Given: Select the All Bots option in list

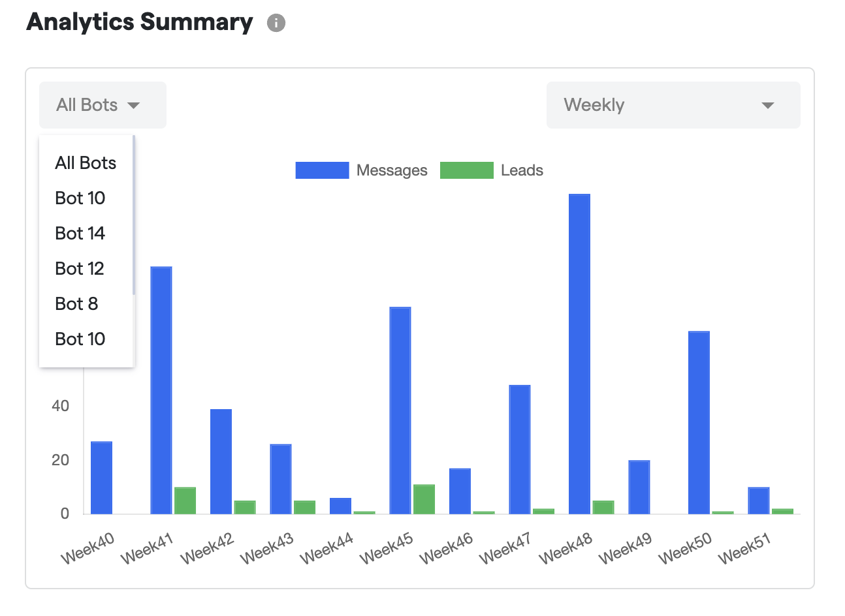Looking at the screenshot, I should pos(86,163).
